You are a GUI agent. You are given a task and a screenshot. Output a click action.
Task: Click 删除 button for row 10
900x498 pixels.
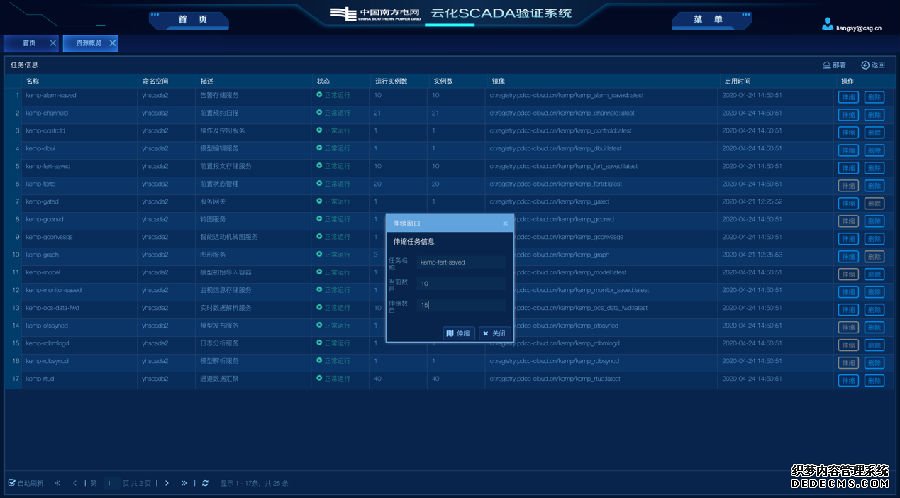pos(874,256)
